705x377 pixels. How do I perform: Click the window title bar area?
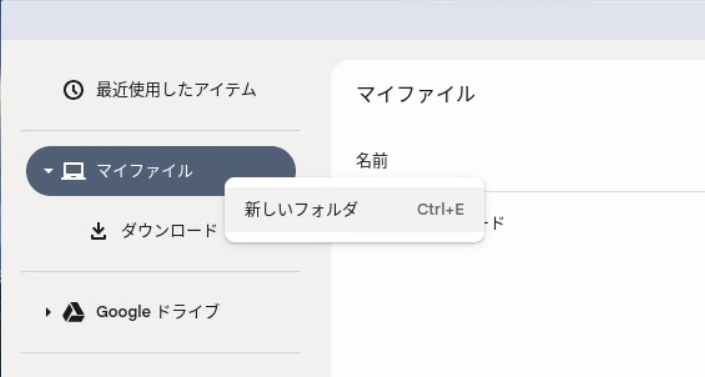(x=352, y=20)
